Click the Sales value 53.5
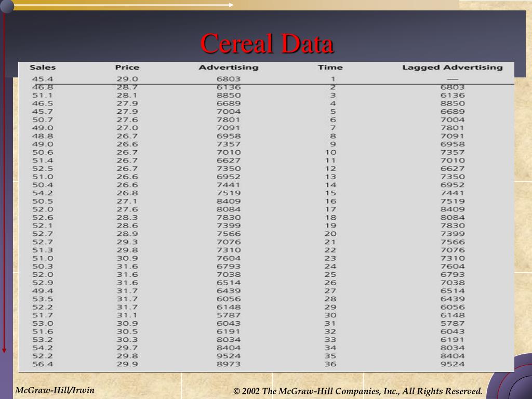The height and width of the screenshot is (399, 532). tap(43, 299)
